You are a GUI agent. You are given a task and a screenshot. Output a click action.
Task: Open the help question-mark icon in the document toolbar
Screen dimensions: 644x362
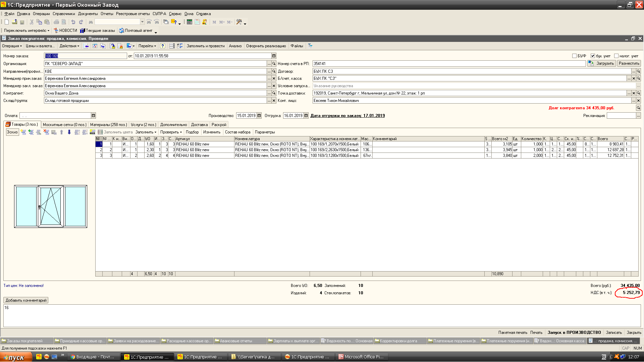pos(163,46)
